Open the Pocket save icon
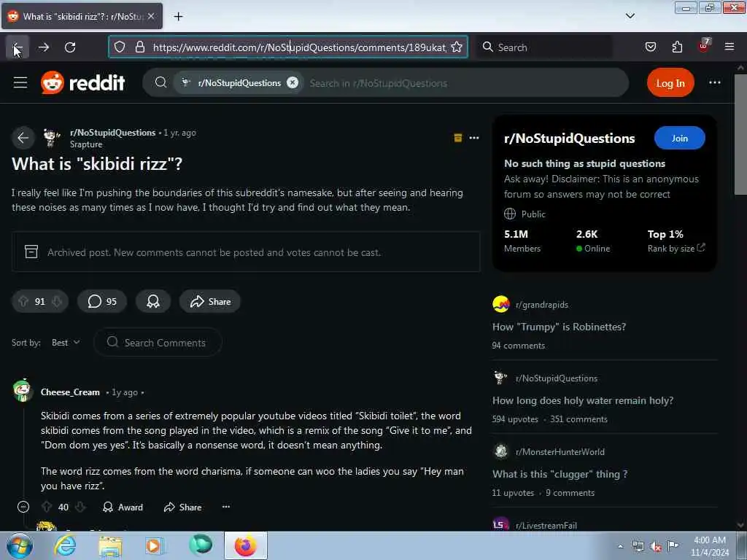 650,47
